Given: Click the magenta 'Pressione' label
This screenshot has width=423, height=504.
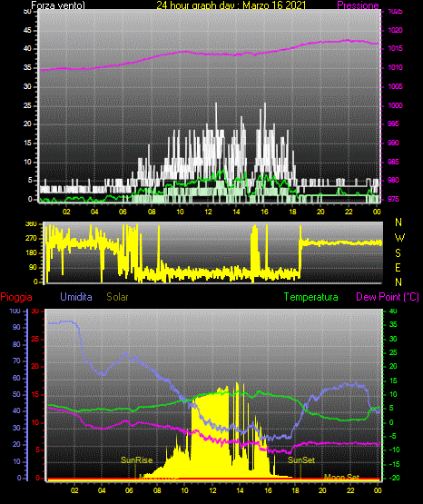Looking at the screenshot, I should coord(358,5).
